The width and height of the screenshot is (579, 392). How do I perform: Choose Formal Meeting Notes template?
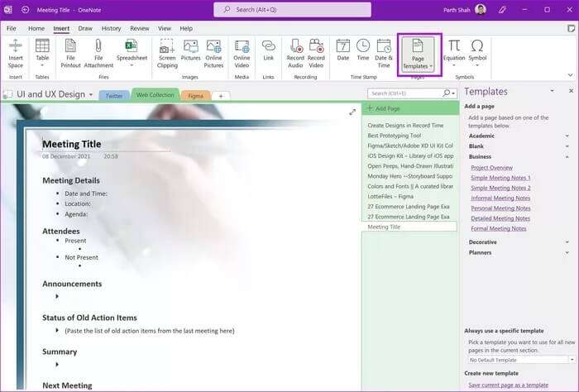point(499,228)
